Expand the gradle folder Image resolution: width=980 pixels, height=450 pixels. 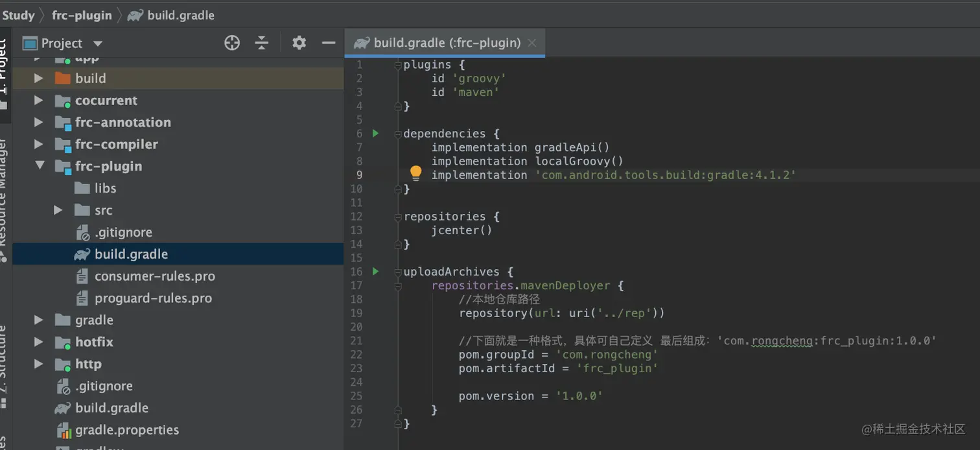(x=39, y=320)
